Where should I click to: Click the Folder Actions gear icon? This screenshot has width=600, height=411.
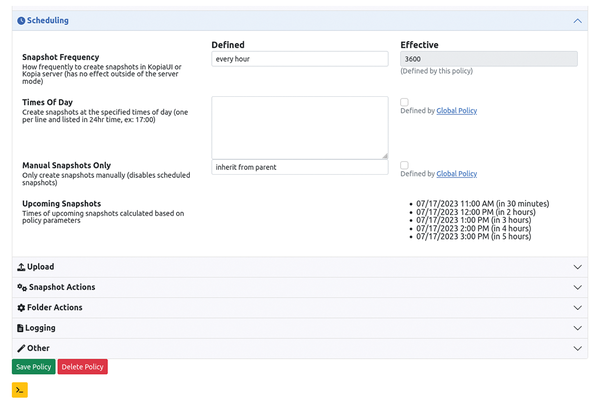(21, 307)
